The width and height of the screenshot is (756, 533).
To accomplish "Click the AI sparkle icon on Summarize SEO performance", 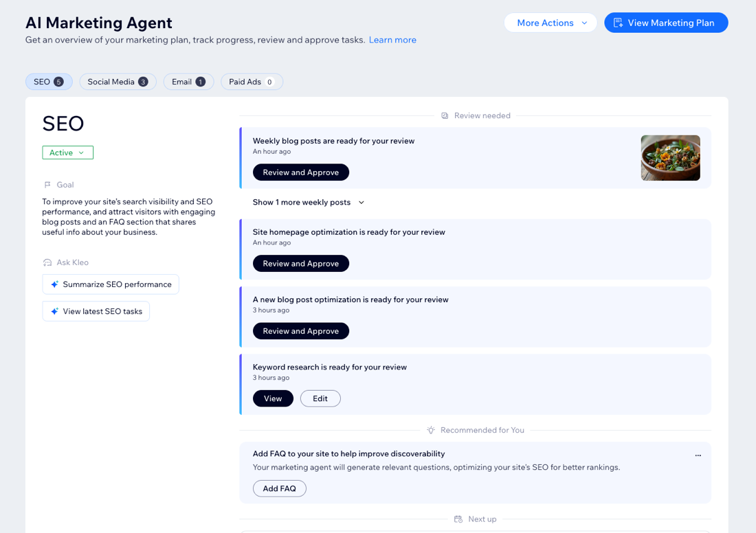I will coord(55,284).
